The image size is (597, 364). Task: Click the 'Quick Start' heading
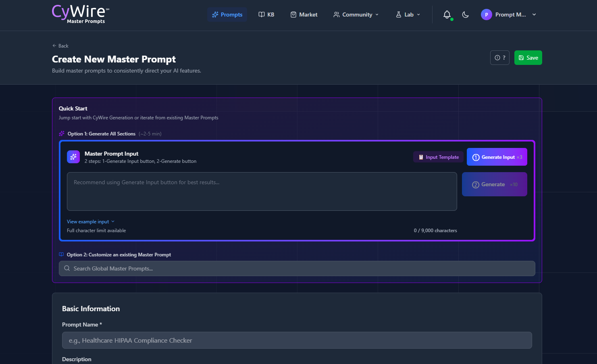click(73, 108)
